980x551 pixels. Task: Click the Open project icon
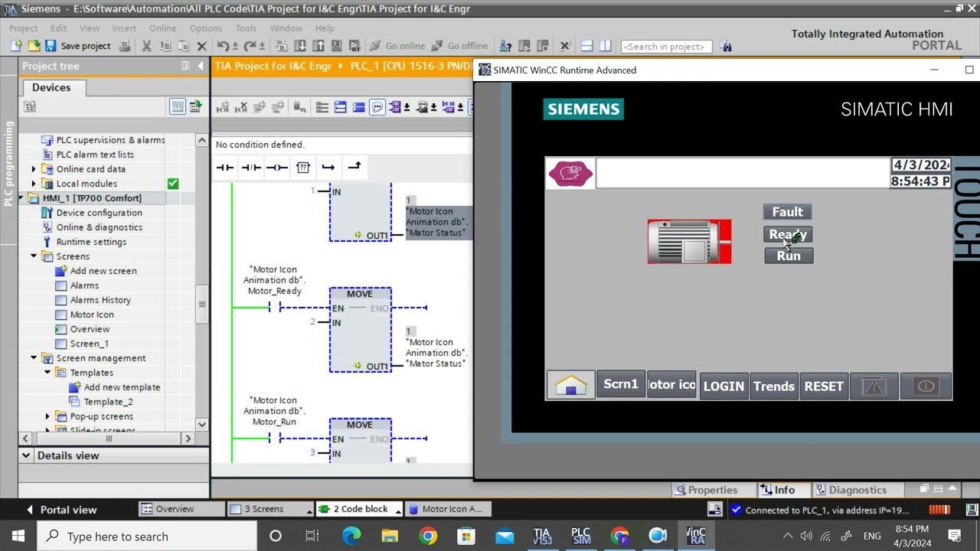(34, 46)
